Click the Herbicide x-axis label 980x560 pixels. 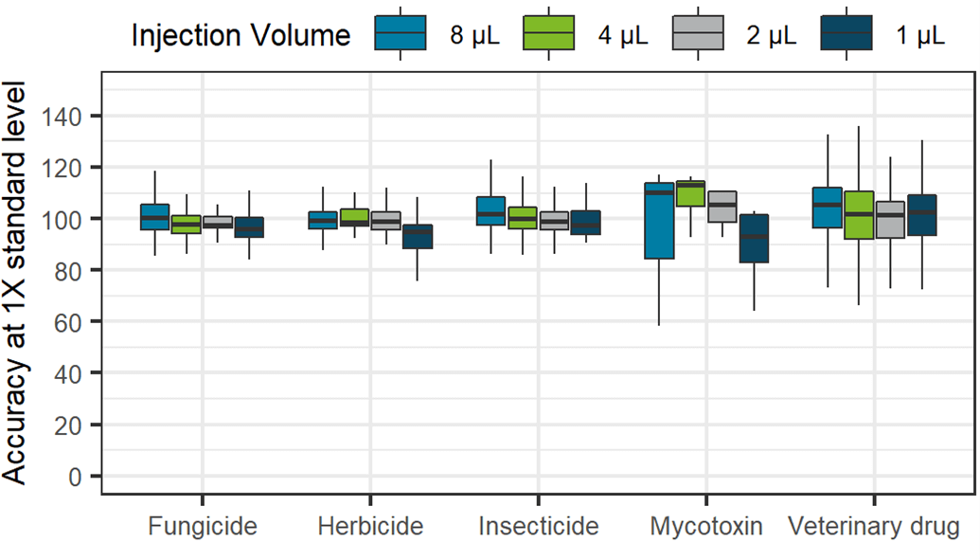[370, 526]
